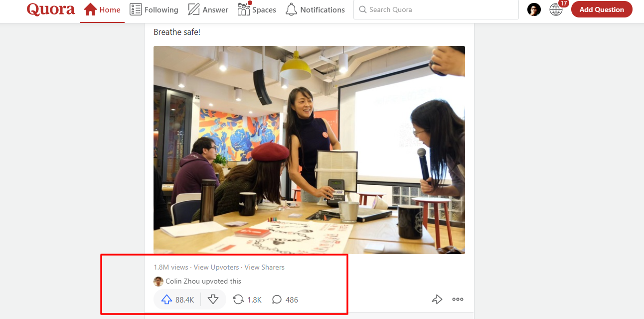Open the more options menu with three dots
Image resolution: width=644 pixels, height=319 pixels.
tap(458, 299)
